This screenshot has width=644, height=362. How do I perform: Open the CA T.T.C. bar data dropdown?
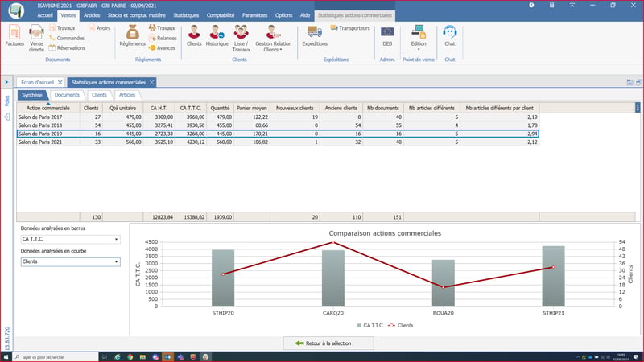pyautogui.click(x=70, y=239)
